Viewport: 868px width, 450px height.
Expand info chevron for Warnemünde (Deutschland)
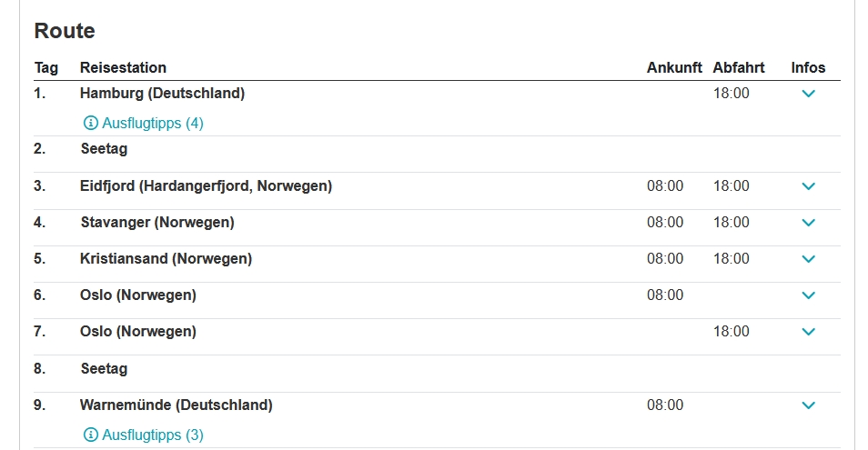[x=808, y=405]
